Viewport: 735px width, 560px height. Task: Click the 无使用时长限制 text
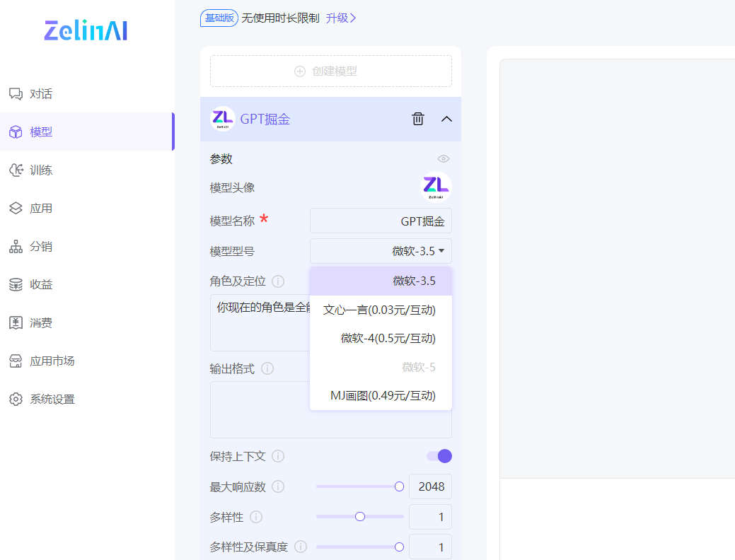(x=280, y=18)
